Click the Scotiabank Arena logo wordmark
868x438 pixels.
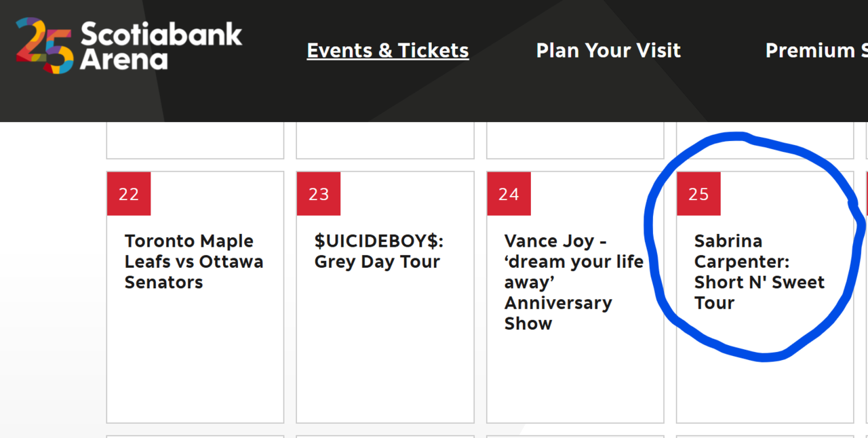click(x=161, y=46)
